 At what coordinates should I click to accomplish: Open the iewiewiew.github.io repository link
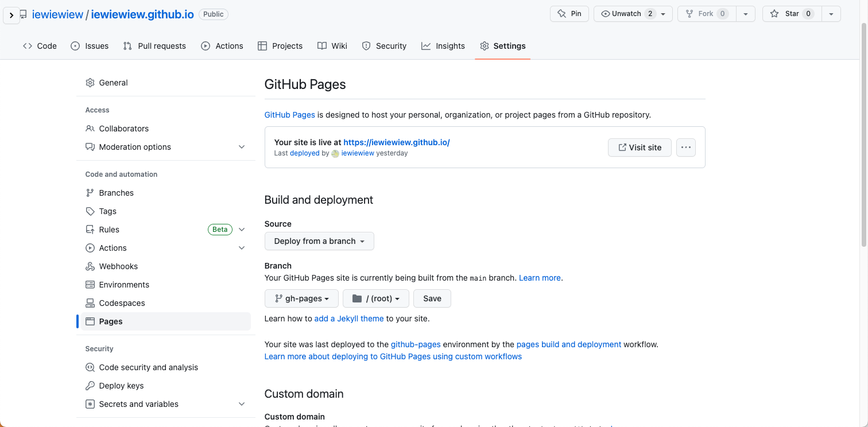click(142, 14)
